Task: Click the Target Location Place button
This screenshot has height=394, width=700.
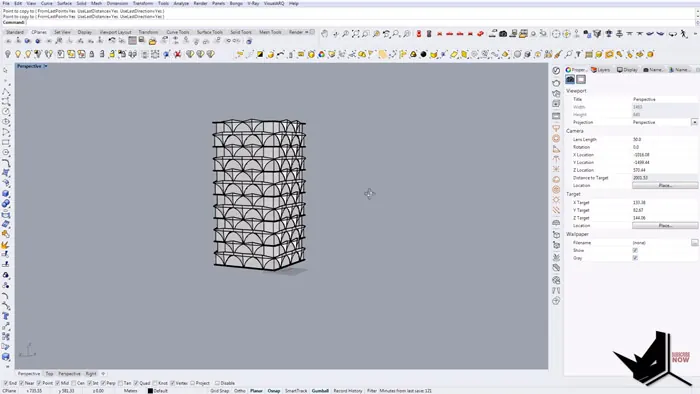Action: (x=665, y=226)
